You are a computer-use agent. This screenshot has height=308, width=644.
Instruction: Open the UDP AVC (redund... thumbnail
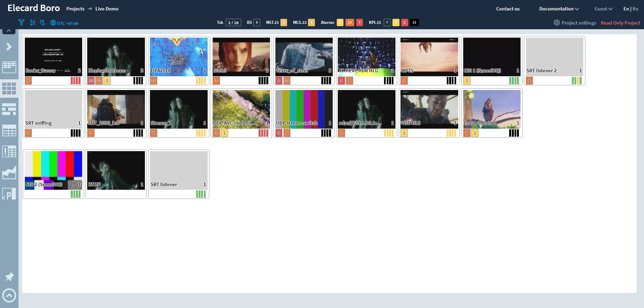(241, 109)
